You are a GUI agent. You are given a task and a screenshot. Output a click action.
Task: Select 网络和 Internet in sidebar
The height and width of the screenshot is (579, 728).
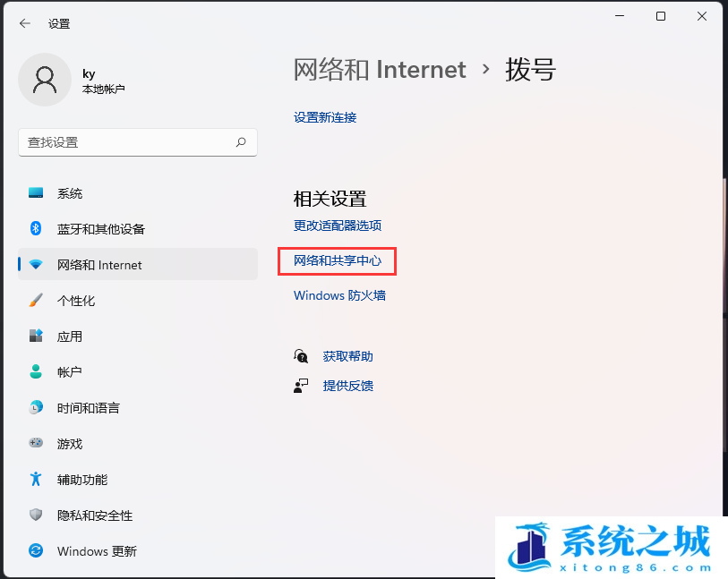pyautogui.click(x=137, y=265)
